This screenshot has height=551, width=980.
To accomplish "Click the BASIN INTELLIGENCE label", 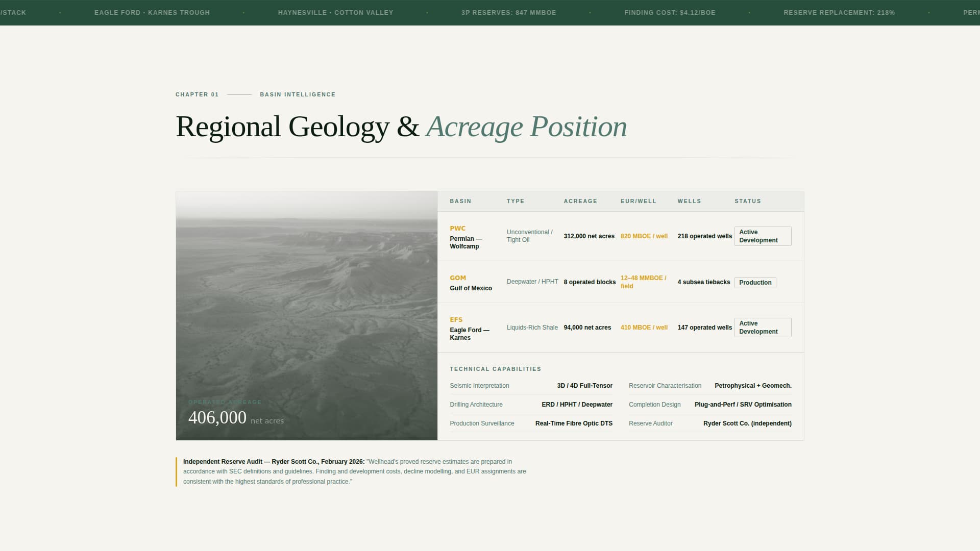I will coord(298,94).
